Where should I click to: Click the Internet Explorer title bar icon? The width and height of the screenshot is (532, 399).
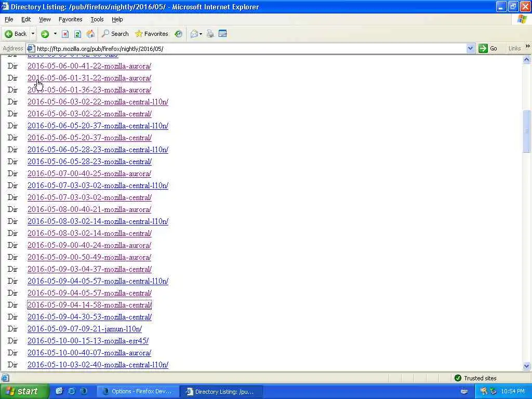coord(5,6)
